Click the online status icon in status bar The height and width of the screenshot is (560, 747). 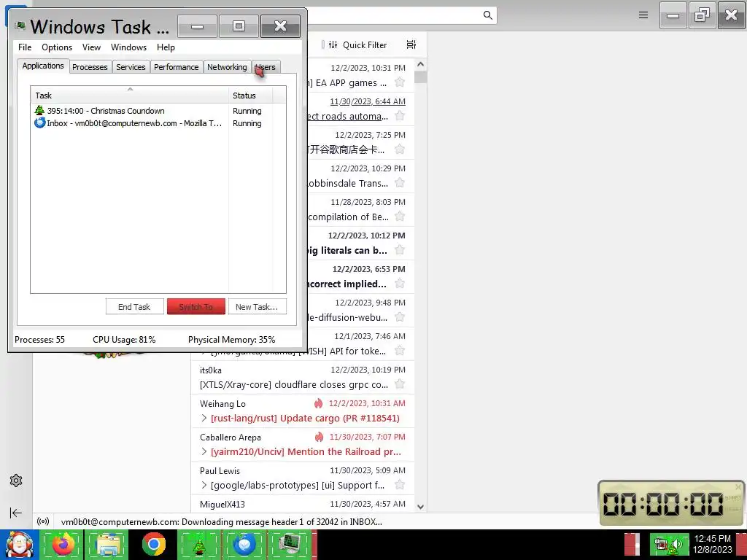43,521
